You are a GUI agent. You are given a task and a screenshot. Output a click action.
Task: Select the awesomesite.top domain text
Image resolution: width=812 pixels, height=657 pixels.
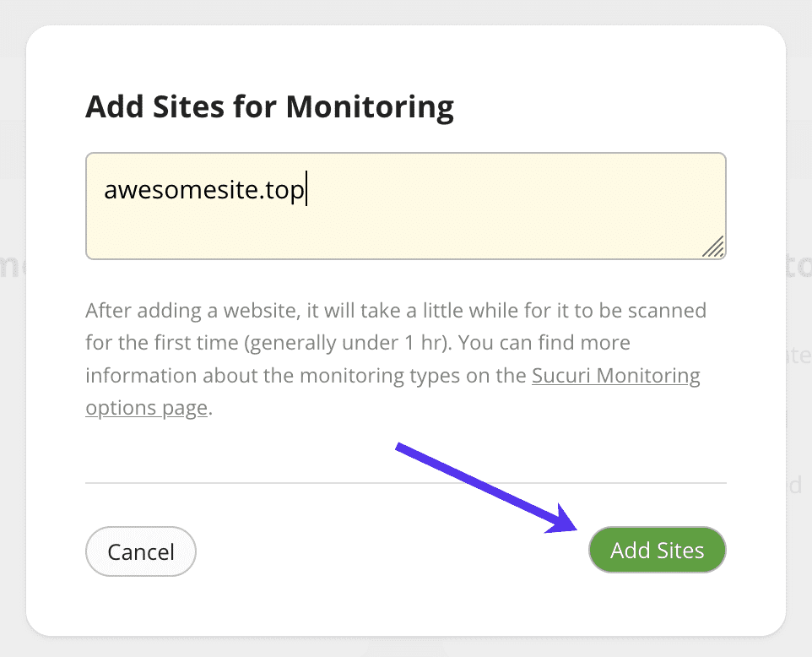203,189
